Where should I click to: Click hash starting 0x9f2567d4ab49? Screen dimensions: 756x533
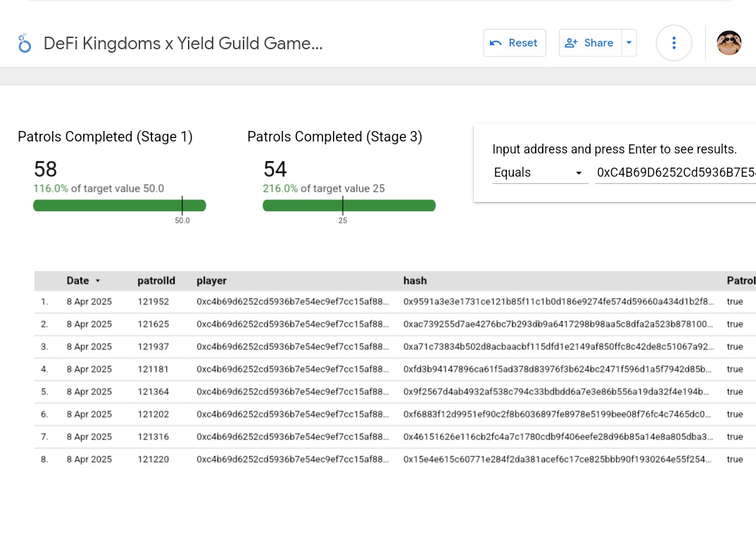click(x=556, y=391)
